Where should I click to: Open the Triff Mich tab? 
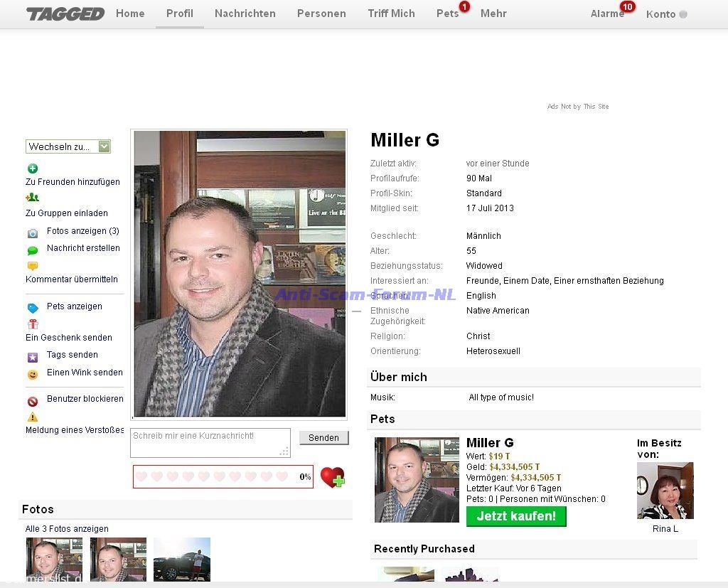point(391,14)
